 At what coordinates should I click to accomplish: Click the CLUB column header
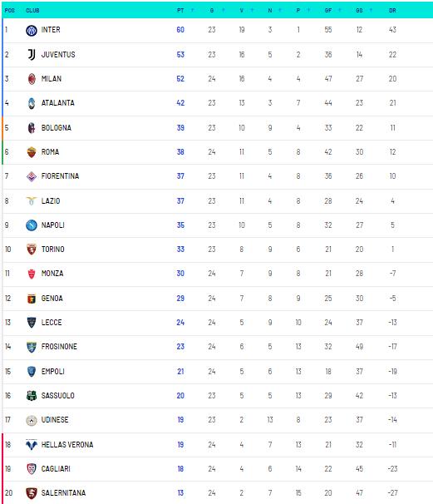tap(32, 10)
